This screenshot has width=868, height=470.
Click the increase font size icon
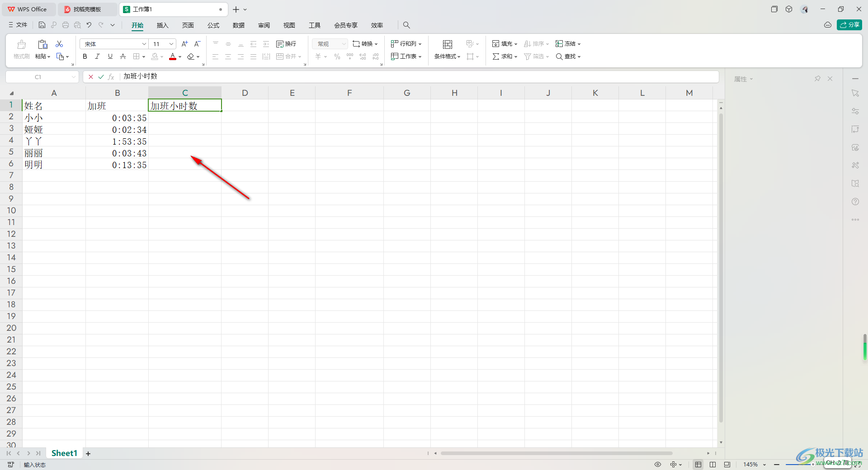(184, 44)
